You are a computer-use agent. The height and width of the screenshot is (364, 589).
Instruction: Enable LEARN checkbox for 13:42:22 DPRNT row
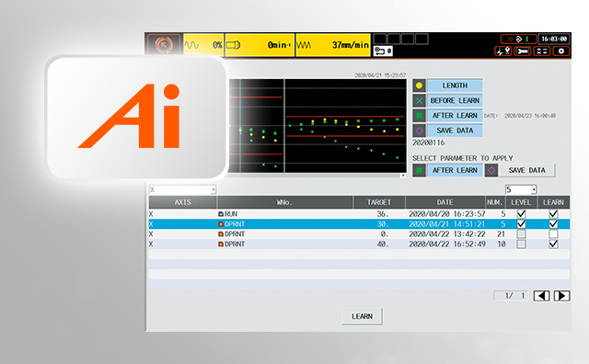(x=553, y=234)
